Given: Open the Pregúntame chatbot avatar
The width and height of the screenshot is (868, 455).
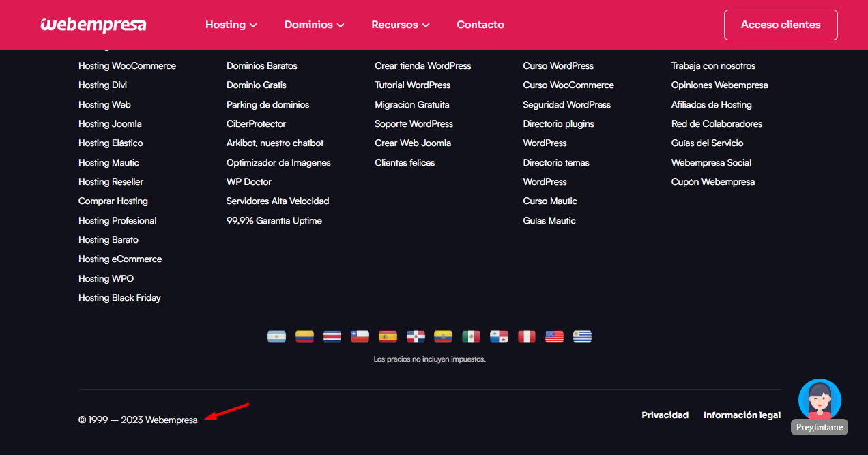Looking at the screenshot, I should [x=820, y=400].
